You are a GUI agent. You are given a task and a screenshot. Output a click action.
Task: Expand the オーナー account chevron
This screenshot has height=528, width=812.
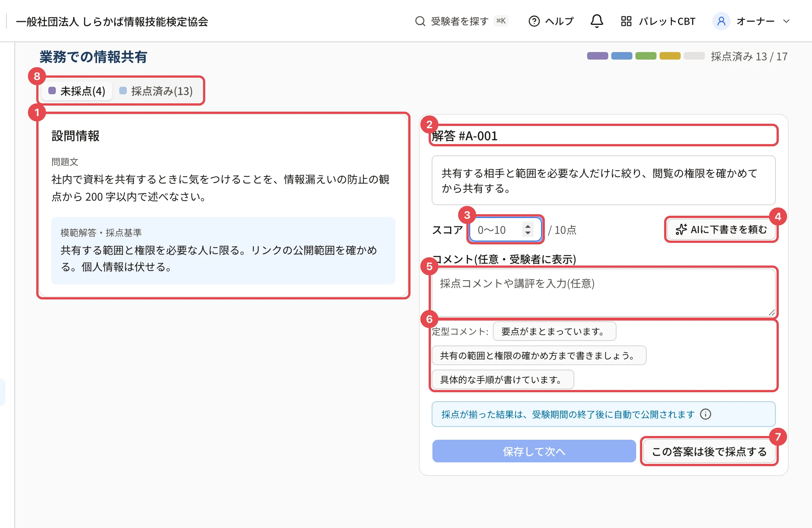coord(786,21)
